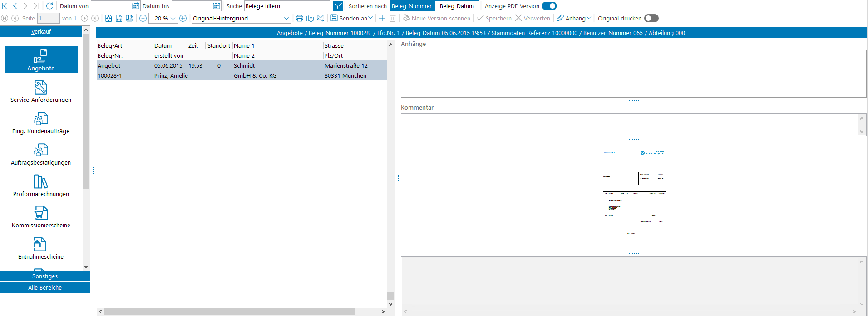Image resolution: width=868 pixels, height=316 pixels.
Task: Zoom in with the plus icon
Action: (183, 18)
